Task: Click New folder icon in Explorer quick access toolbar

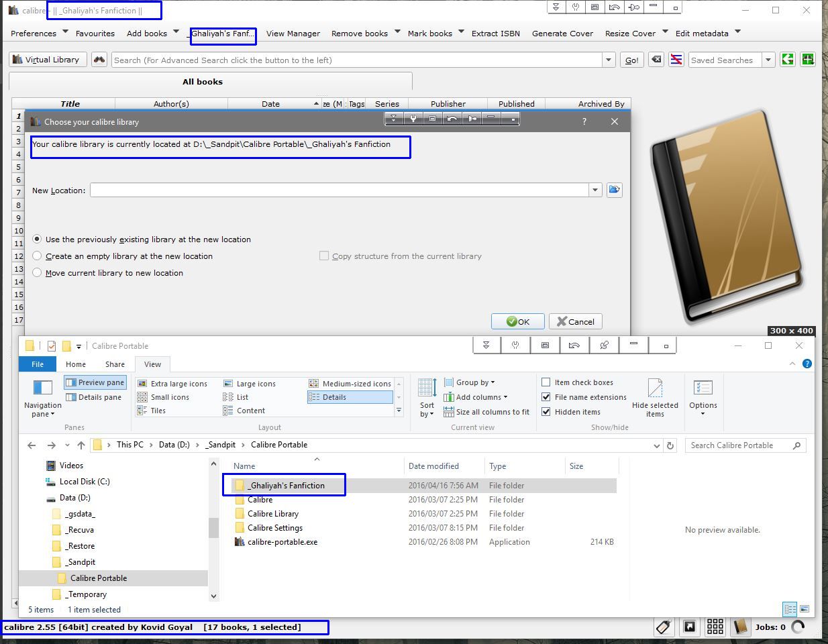Action: 66,346
